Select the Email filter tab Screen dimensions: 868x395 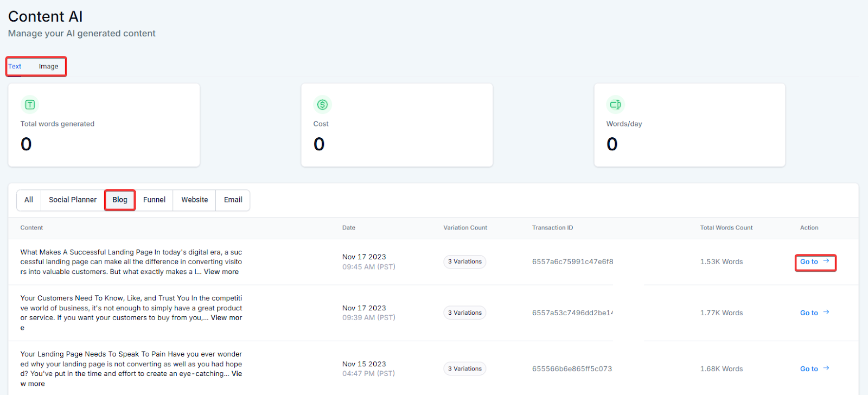[233, 200]
